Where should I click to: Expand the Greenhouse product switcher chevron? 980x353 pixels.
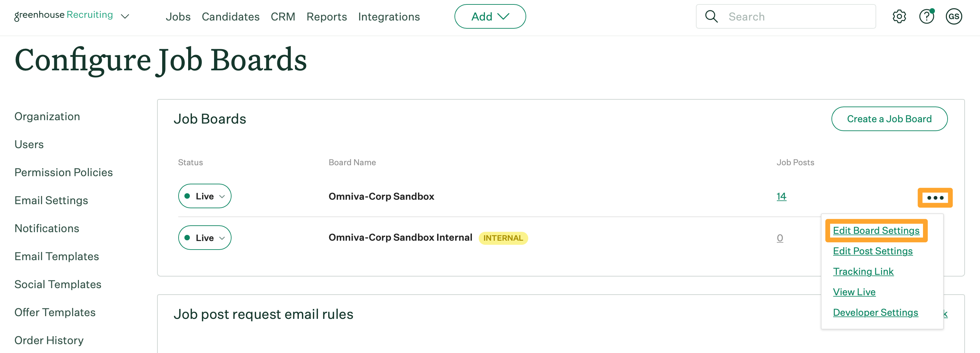click(x=125, y=16)
